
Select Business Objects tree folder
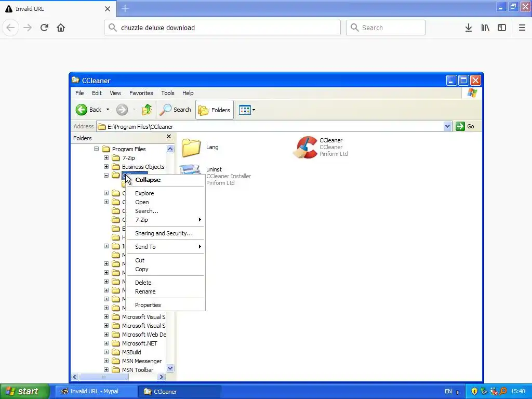[x=143, y=167]
